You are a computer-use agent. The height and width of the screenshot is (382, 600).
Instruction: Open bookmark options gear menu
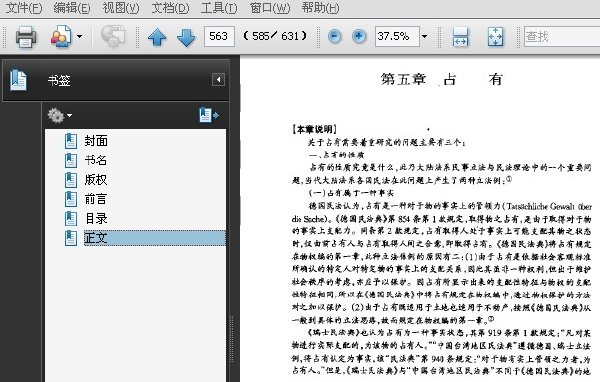(x=59, y=115)
